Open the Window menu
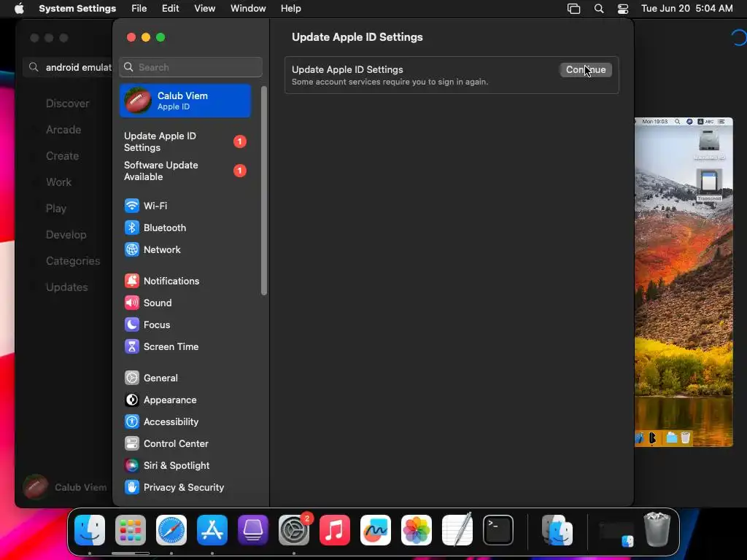This screenshot has height=560, width=747. [x=248, y=9]
